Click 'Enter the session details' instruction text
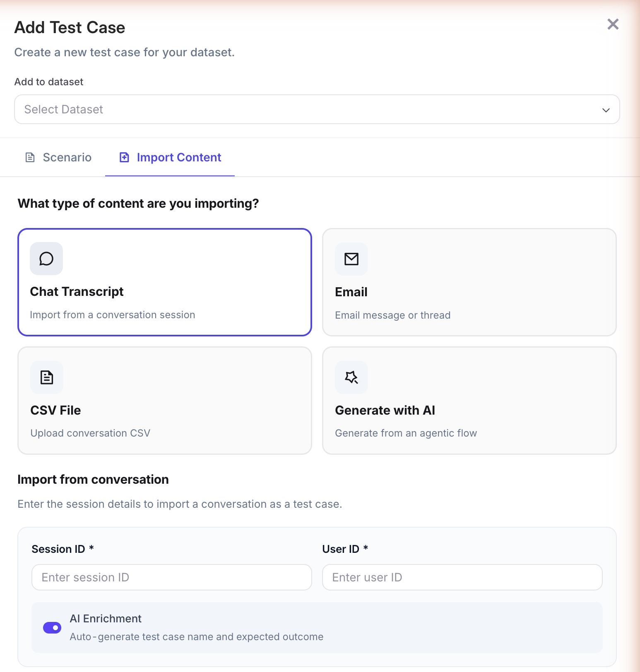Screen dimensions: 640x672 (180, 504)
